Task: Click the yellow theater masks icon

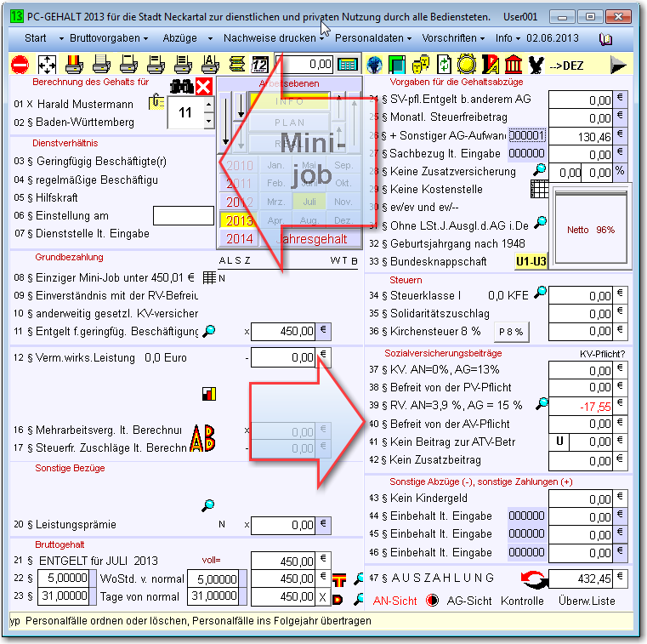Action: pos(421,65)
